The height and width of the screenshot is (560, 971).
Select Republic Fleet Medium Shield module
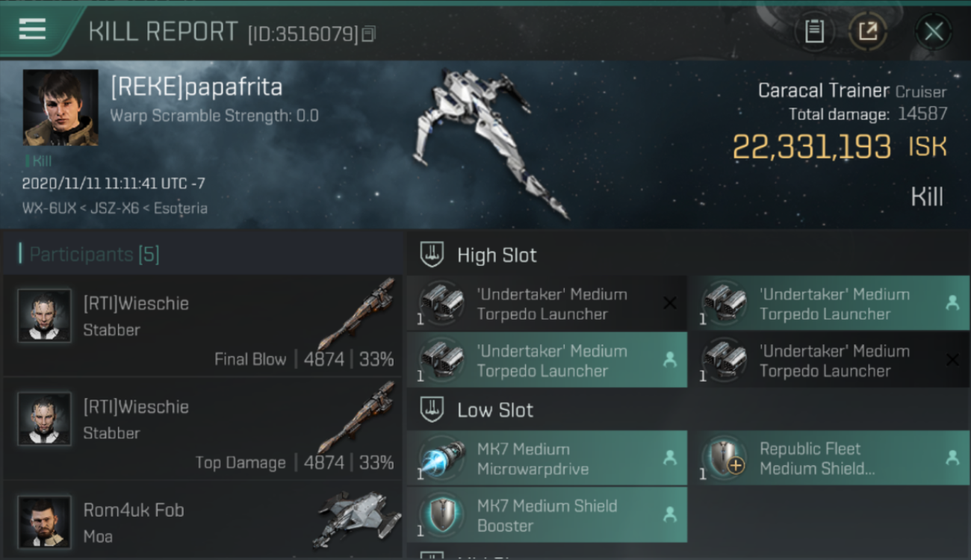[828, 458]
